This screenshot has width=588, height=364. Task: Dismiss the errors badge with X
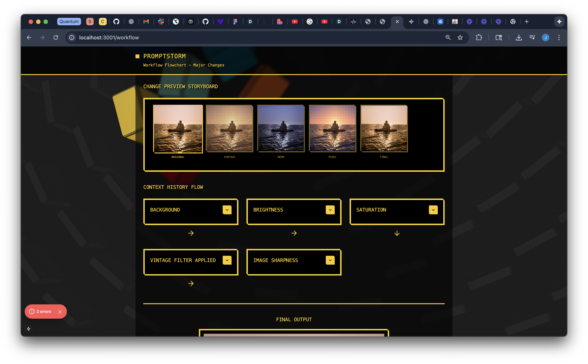coord(60,312)
